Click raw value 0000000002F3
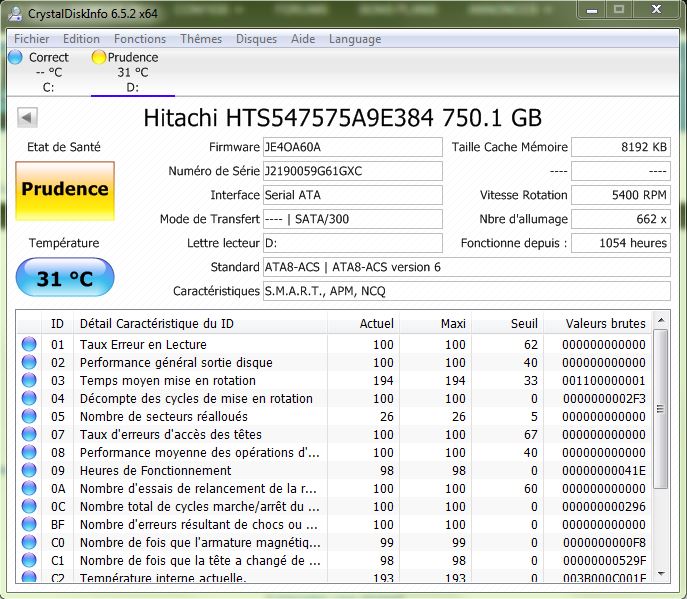Viewport: 687px width, 599px height. click(604, 398)
